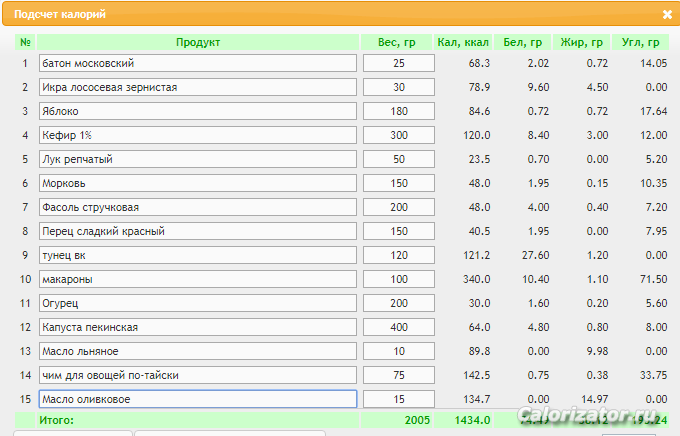Click the Кал, ккал column header

pos(463,42)
